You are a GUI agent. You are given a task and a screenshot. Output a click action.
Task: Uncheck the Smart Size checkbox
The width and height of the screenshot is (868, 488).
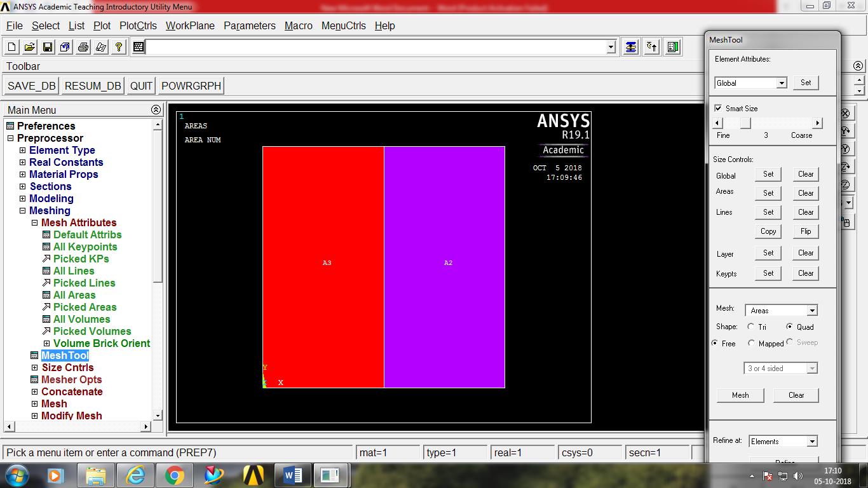click(718, 108)
